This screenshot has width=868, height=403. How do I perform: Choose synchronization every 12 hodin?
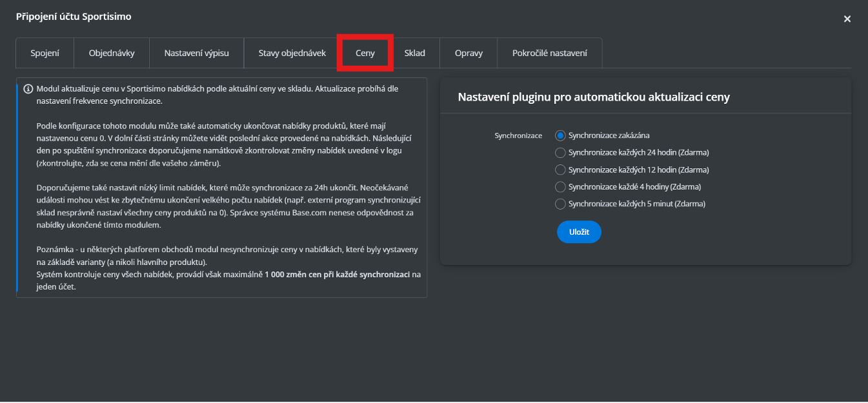coord(560,170)
